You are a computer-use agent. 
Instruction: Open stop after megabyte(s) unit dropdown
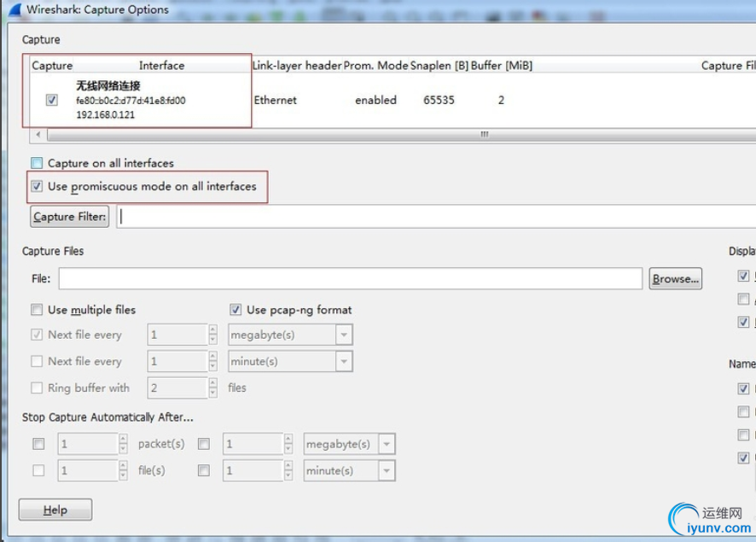pos(349,444)
